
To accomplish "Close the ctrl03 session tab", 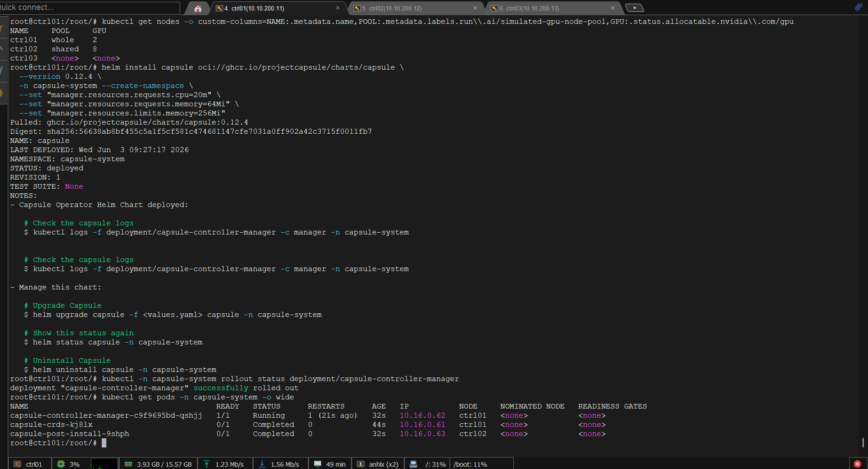I will (613, 8).
